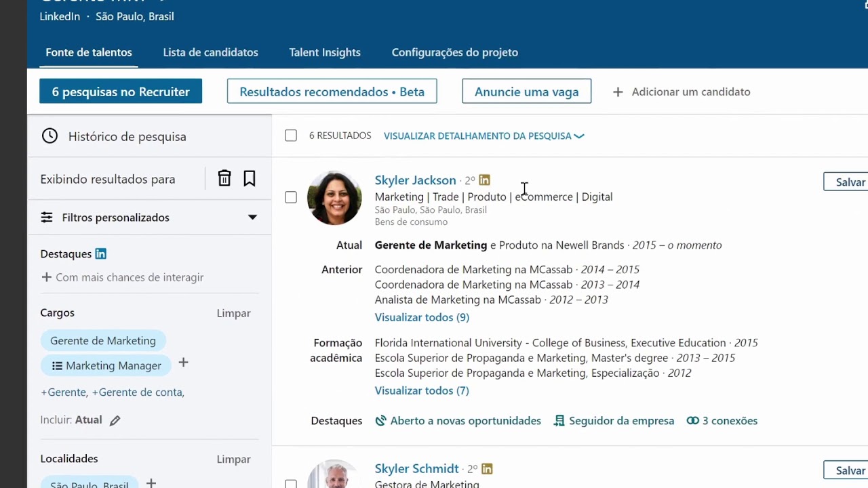This screenshot has height=488, width=868.
Task: Clear the Localidades filter with Limpar
Action: pos(234,460)
